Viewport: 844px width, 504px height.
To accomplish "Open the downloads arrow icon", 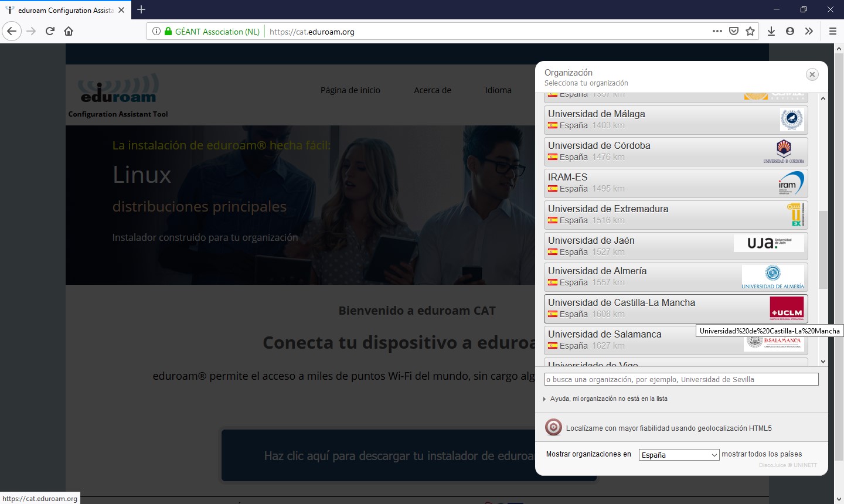I will 771,31.
